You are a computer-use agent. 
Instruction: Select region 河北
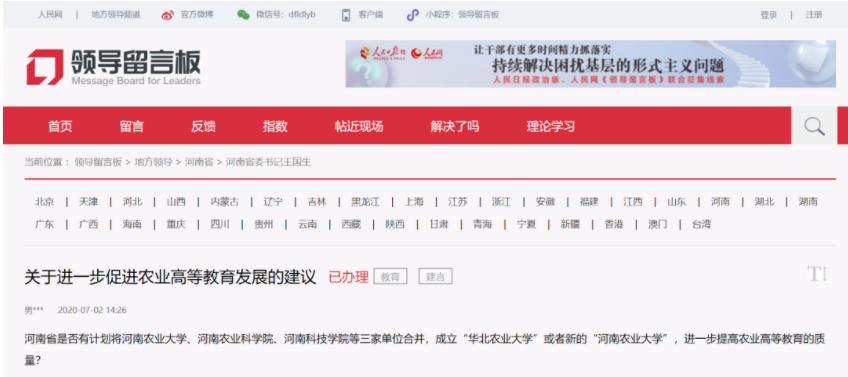[132, 202]
